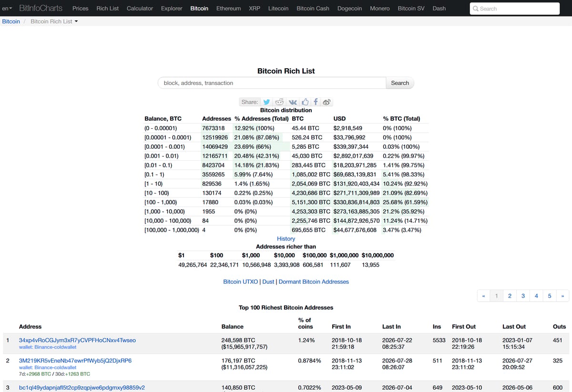Sort by the Last In column header

pyautogui.click(x=391, y=327)
